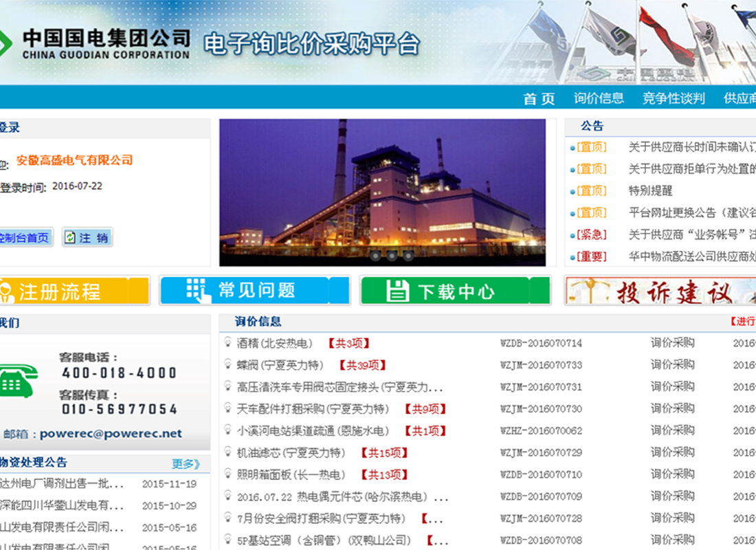Open the 注册流程 yellow banner
This screenshot has height=550, width=756.
pos(74,290)
